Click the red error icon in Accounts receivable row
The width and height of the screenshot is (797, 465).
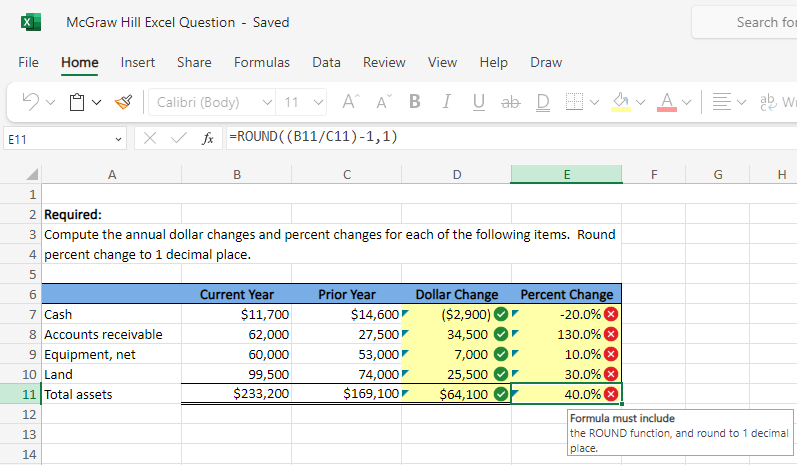point(611,334)
